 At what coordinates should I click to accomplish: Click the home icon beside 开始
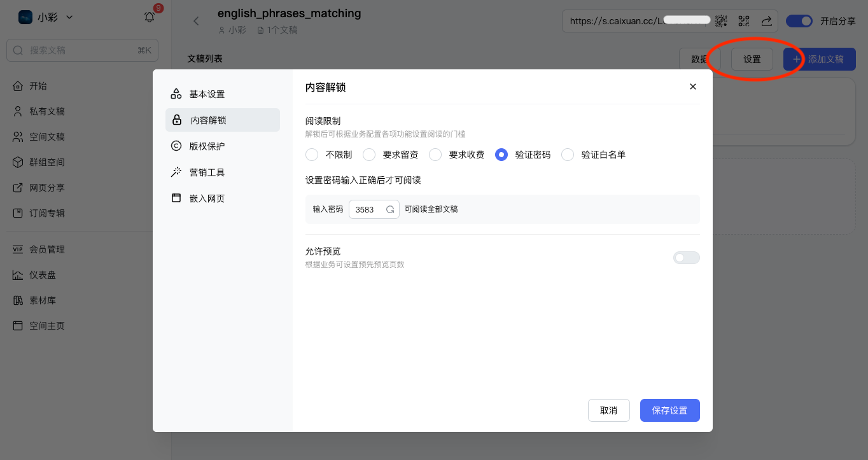pos(18,86)
